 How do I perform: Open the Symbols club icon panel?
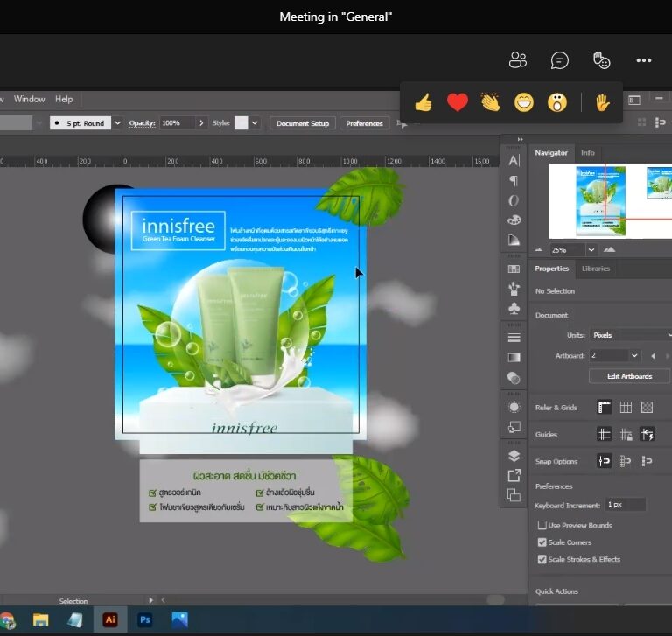point(514,309)
